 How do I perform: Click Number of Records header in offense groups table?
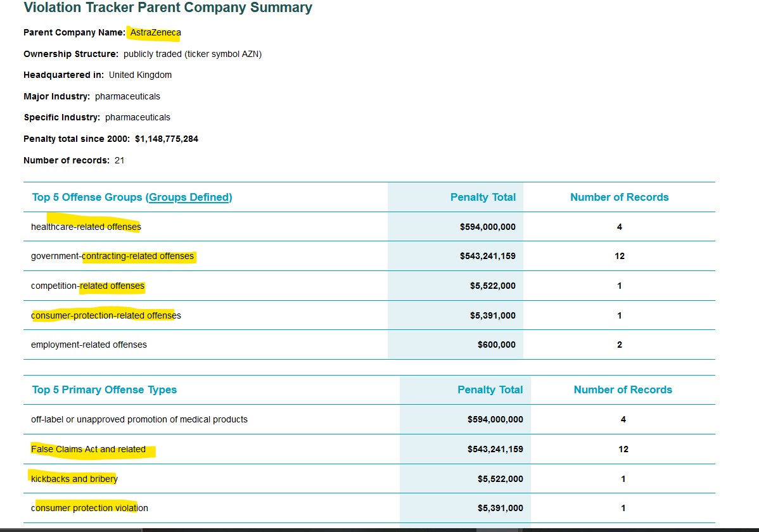coord(619,198)
